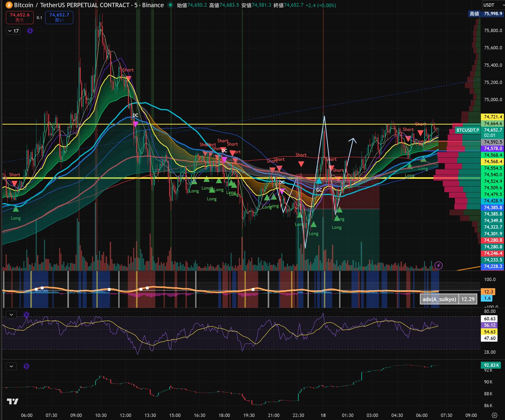505x420 pixels.
Task: Click the blue 74,228.3 price label
Action: 493,267
